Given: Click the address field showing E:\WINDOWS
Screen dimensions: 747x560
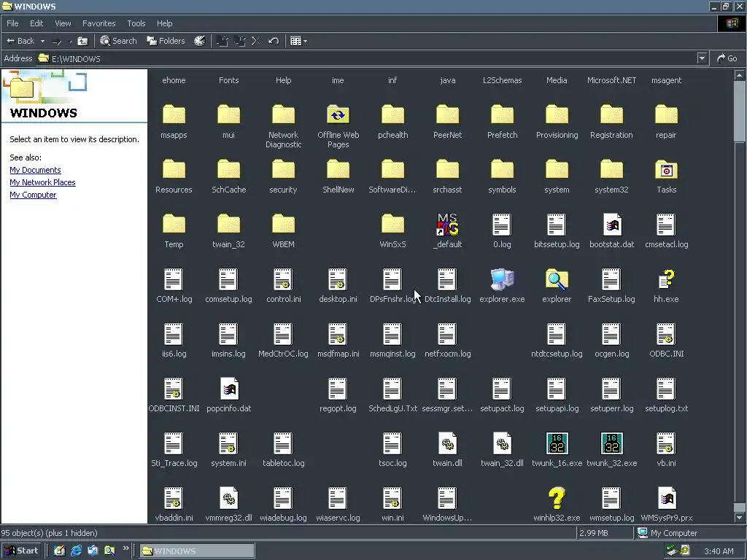Looking at the screenshot, I should 367,58.
